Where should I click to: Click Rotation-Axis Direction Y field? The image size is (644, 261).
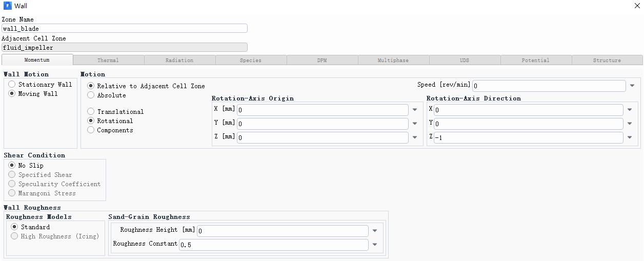click(x=529, y=124)
